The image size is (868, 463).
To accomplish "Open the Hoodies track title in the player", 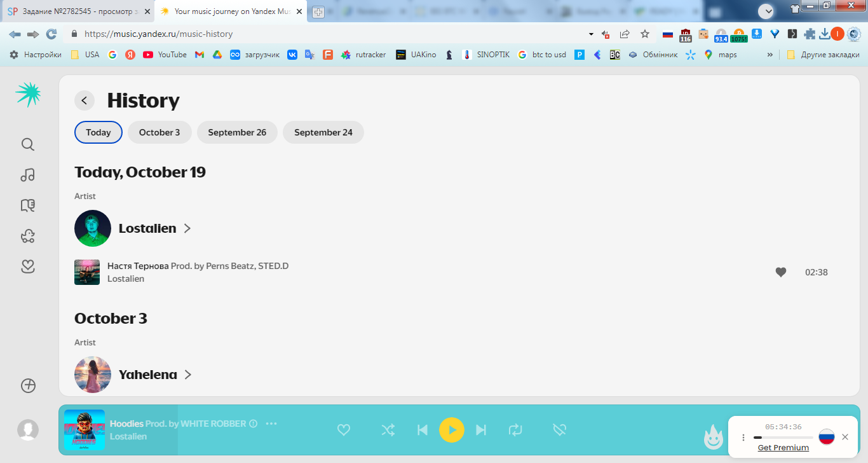I will [x=126, y=424].
